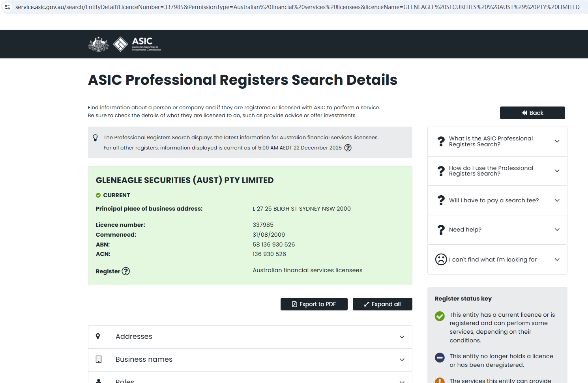588x383 pixels.
Task: Click help icon next to Register label
Action: [x=125, y=271]
